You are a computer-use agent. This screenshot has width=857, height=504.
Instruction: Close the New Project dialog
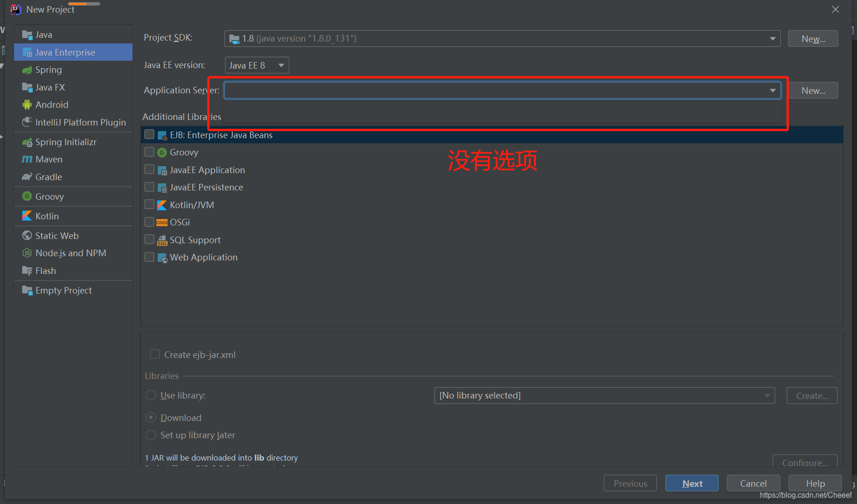tap(836, 9)
